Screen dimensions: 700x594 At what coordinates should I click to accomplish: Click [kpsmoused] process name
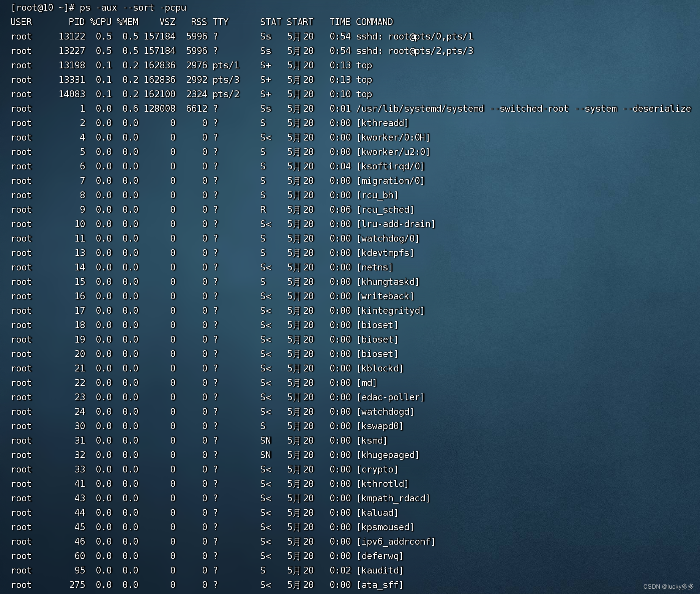(385, 527)
